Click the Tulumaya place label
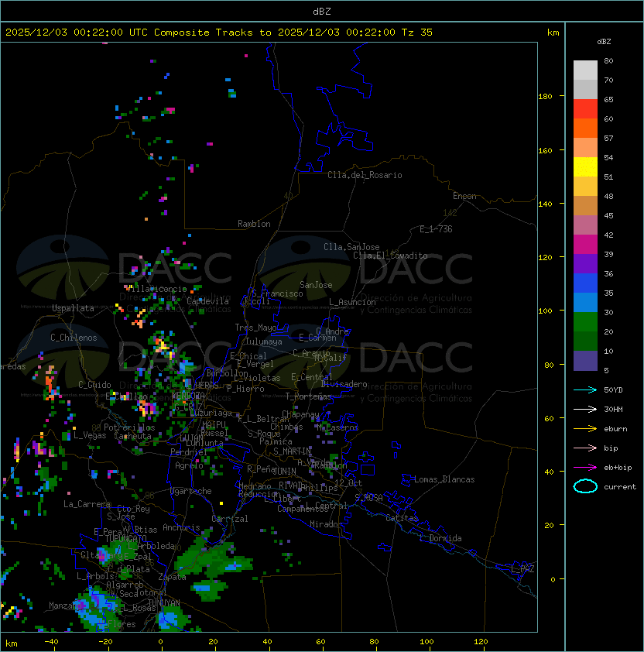The width and height of the screenshot is (644, 652). point(264,341)
